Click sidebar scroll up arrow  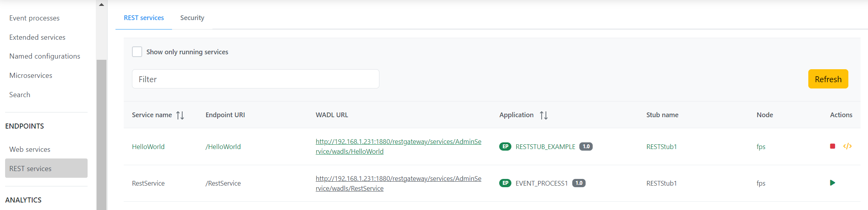point(101,5)
